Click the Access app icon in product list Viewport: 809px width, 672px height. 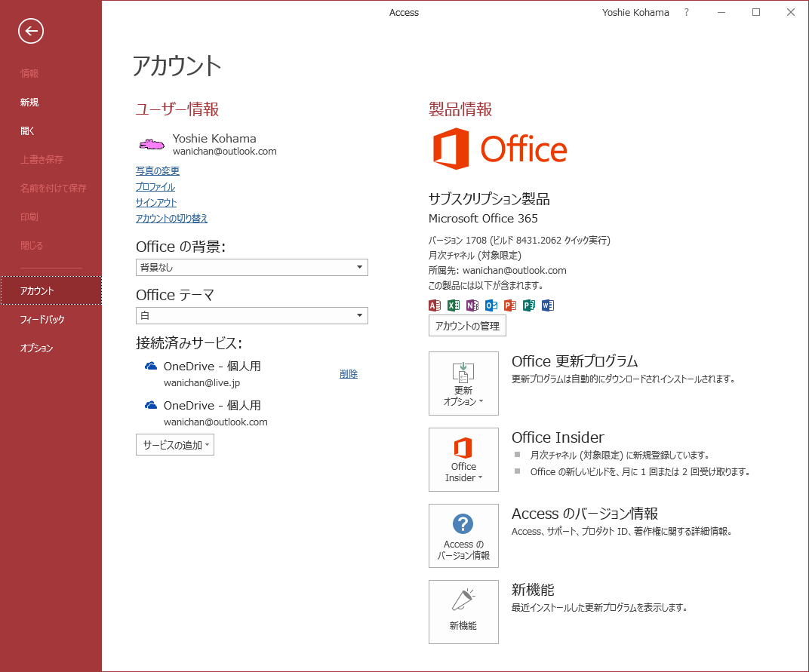pyautogui.click(x=435, y=305)
